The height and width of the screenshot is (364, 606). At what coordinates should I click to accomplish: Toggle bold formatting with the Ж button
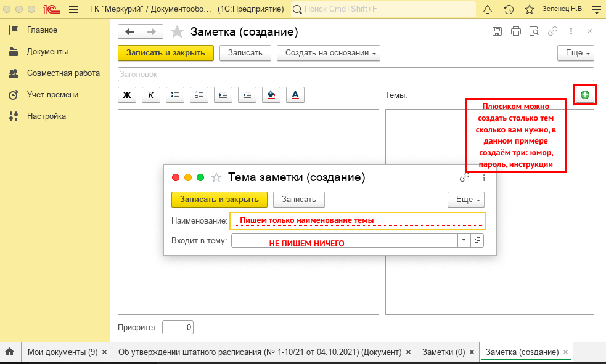[x=127, y=95]
